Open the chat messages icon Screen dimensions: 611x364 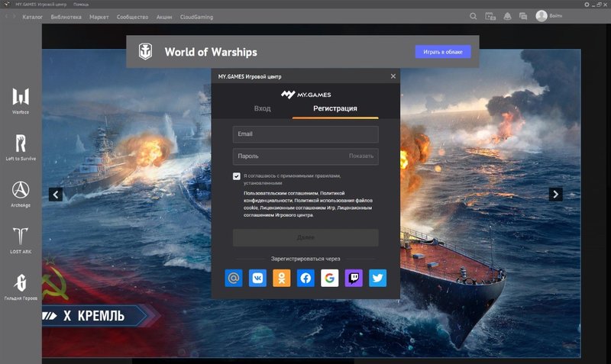[x=523, y=16]
